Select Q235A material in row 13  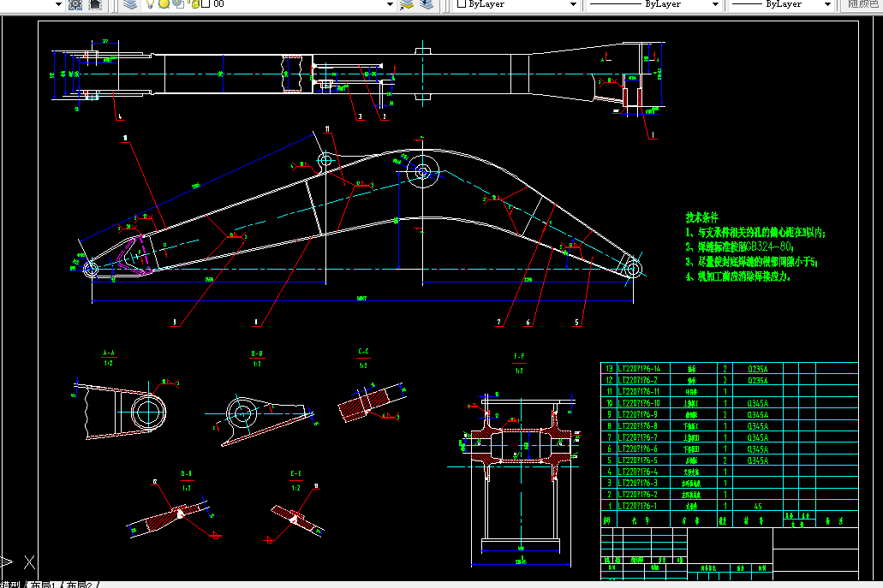point(758,369)
